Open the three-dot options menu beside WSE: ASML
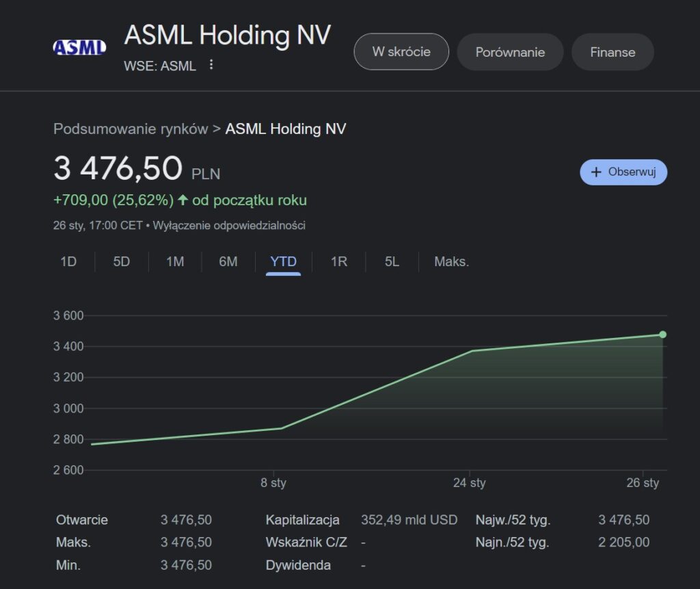700x589 pixels. click(x=211, y=65)
